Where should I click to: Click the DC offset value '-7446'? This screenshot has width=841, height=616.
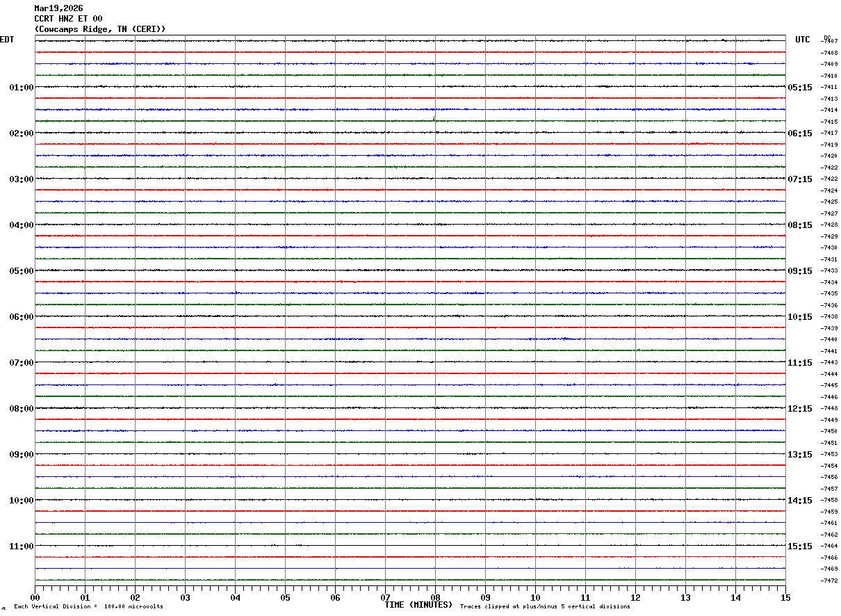pos(829,397)
